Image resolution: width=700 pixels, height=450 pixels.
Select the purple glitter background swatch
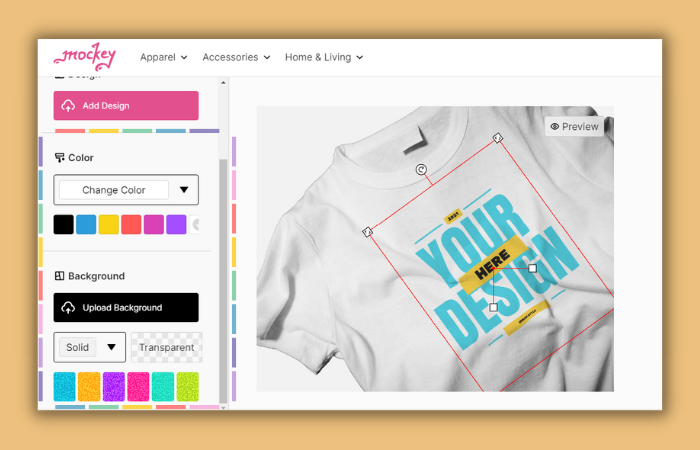[113, 387]
